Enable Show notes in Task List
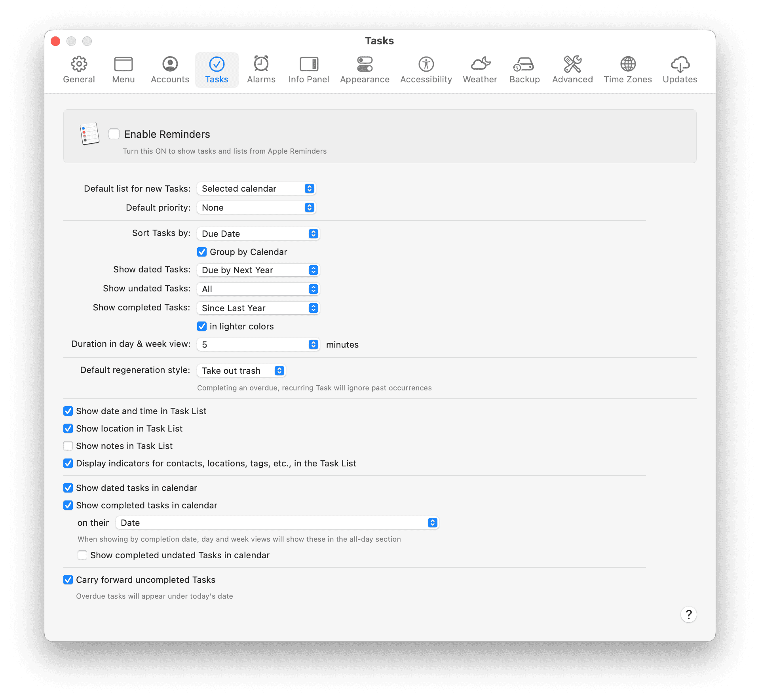Screen dimensions: 760x700 coord(68,446)
